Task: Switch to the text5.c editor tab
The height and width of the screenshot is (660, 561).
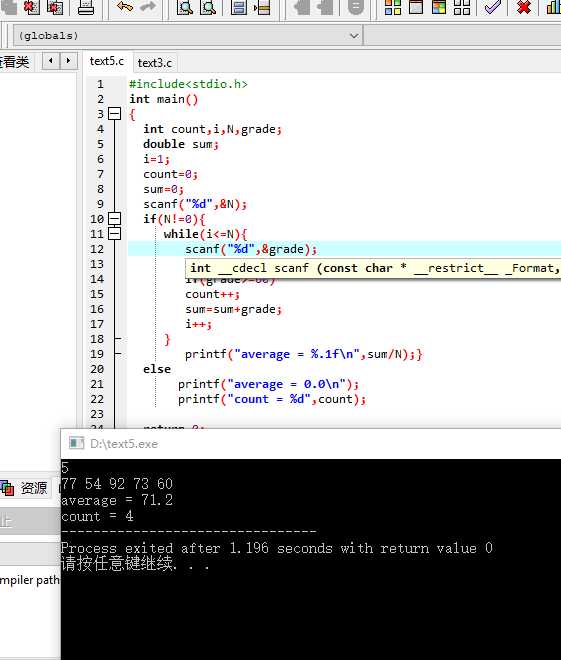Action: (x=107, y=61)
